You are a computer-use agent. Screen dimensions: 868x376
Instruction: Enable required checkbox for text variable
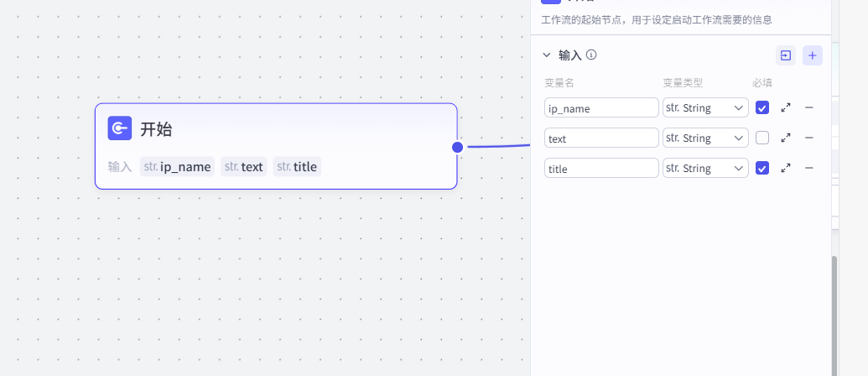point(761,138)
